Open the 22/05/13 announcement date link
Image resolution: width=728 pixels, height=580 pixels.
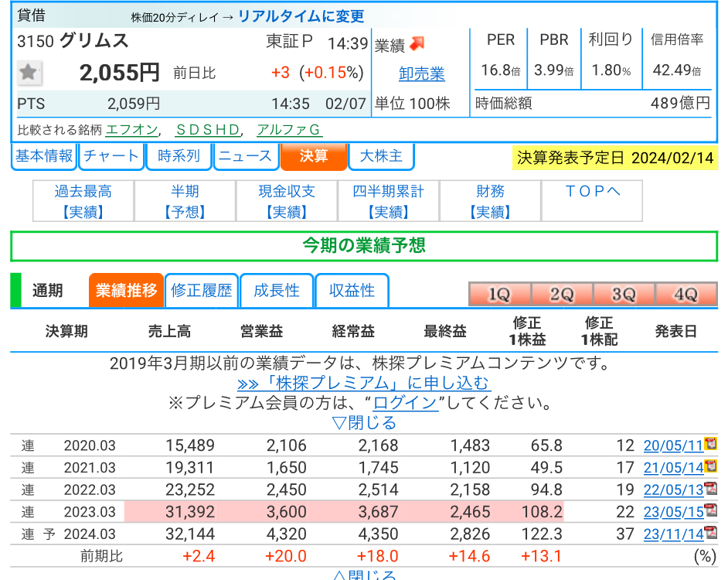pyautogui.click(x=674, y=490)
